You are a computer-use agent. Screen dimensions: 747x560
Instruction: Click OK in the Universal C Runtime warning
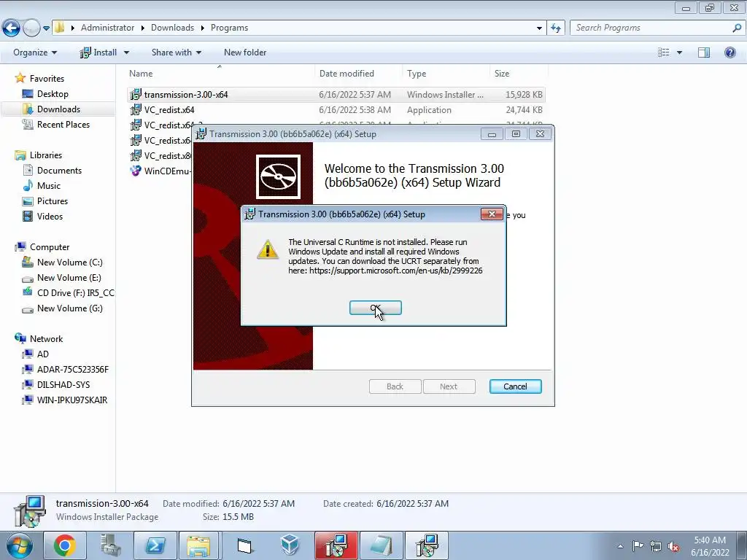(x=376, y=308)
